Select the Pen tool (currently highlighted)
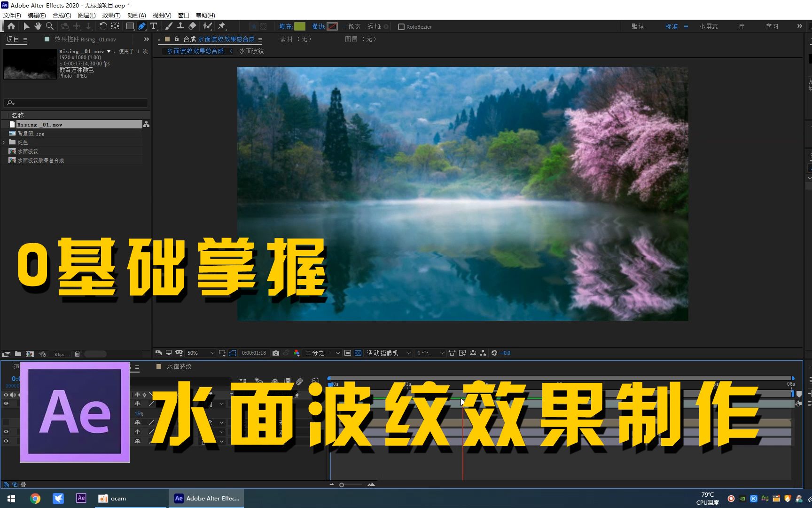The height and width of the screenshot is (508, 812). pyautogui.click(x=142, y=27)
